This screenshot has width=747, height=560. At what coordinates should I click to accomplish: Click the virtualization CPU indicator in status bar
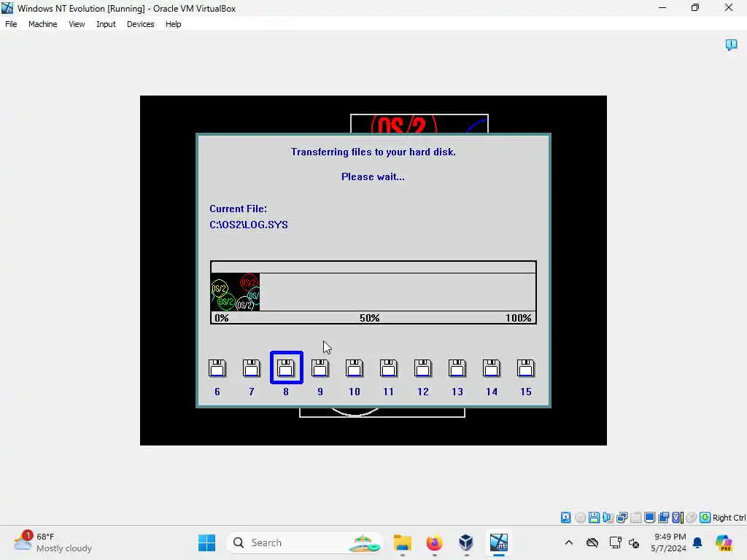(678, 517)
